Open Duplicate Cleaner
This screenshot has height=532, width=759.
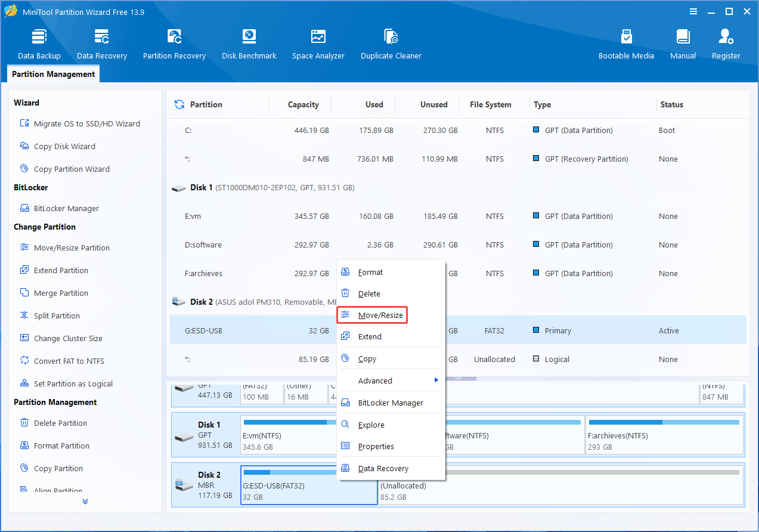tap(391, 44)
